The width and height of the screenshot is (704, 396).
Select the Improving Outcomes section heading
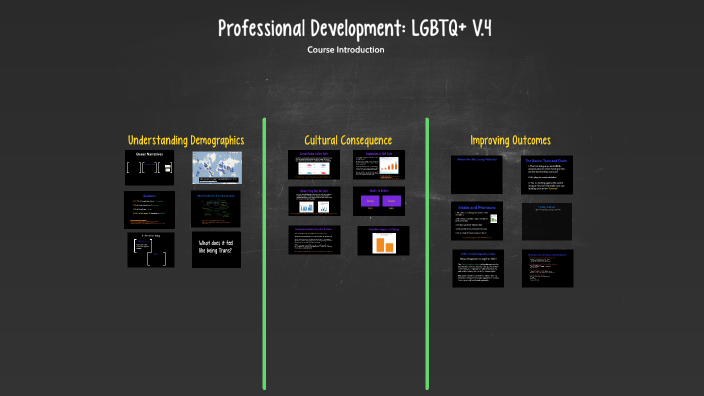[510, 141]
